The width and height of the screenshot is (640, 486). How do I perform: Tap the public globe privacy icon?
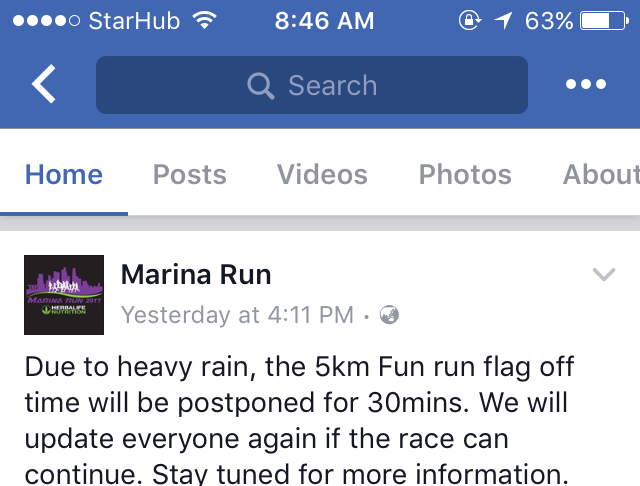389,315
